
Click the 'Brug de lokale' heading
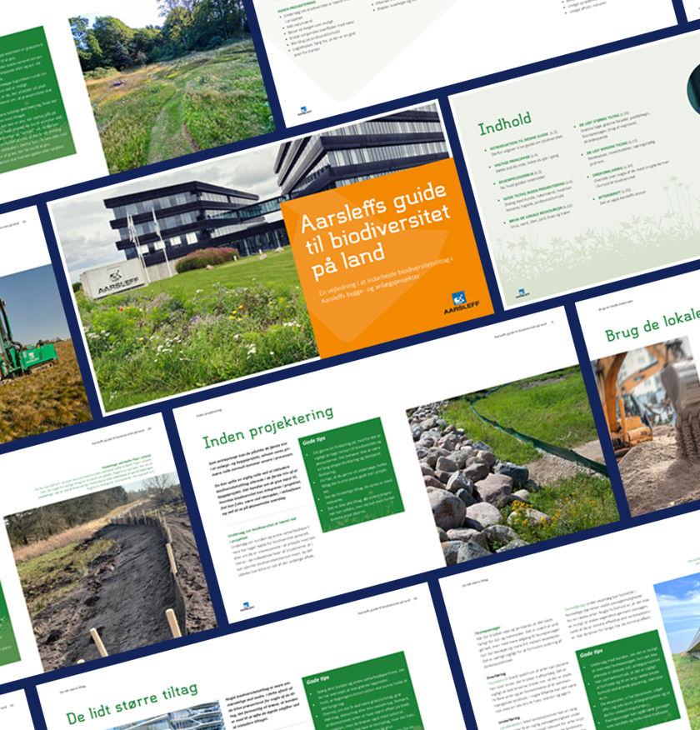point(652,325)
